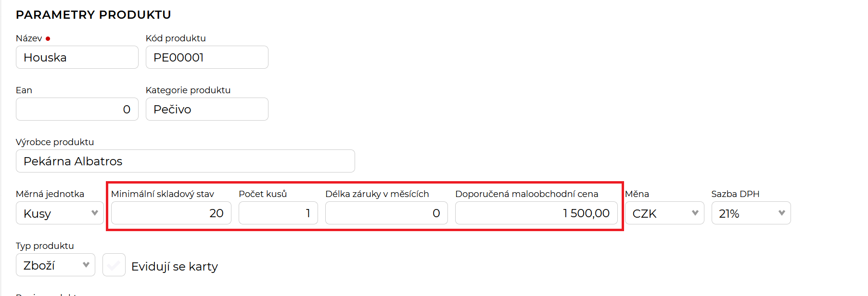This screenshot has height=296, width=868.
Task: Click the Název label with red dot
Action: tap(29, 38)
